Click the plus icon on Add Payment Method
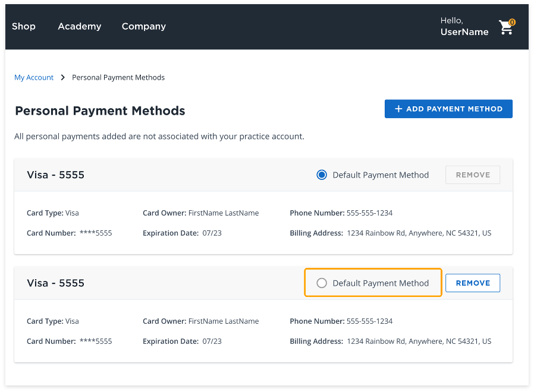The width and height of the screenshot is (534, 392). click(x=398, y=109)
